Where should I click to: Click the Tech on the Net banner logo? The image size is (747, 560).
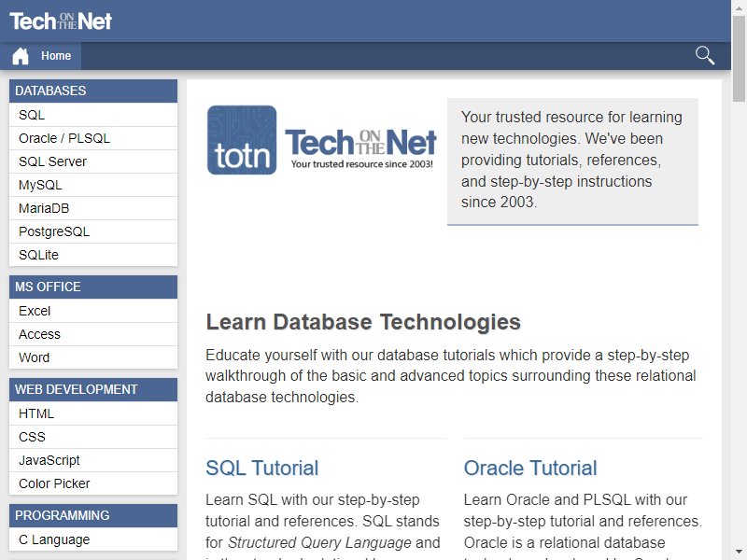(361, 148)
